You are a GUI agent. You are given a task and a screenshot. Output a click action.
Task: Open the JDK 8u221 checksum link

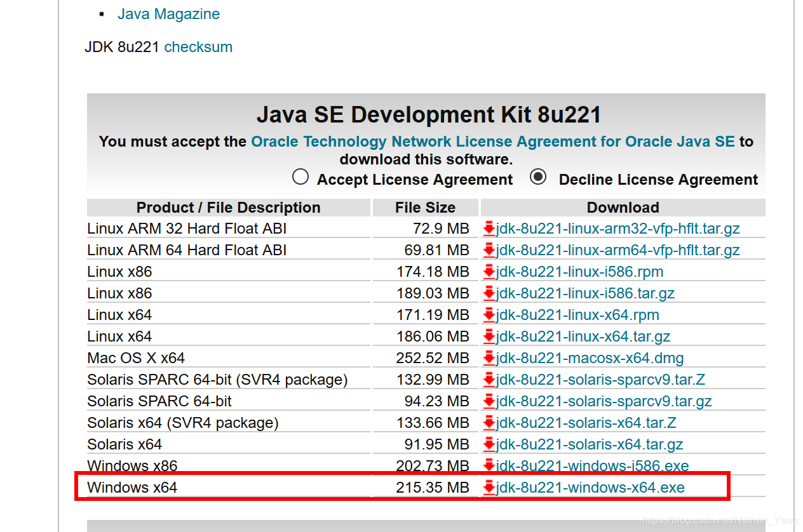[198, 47]
